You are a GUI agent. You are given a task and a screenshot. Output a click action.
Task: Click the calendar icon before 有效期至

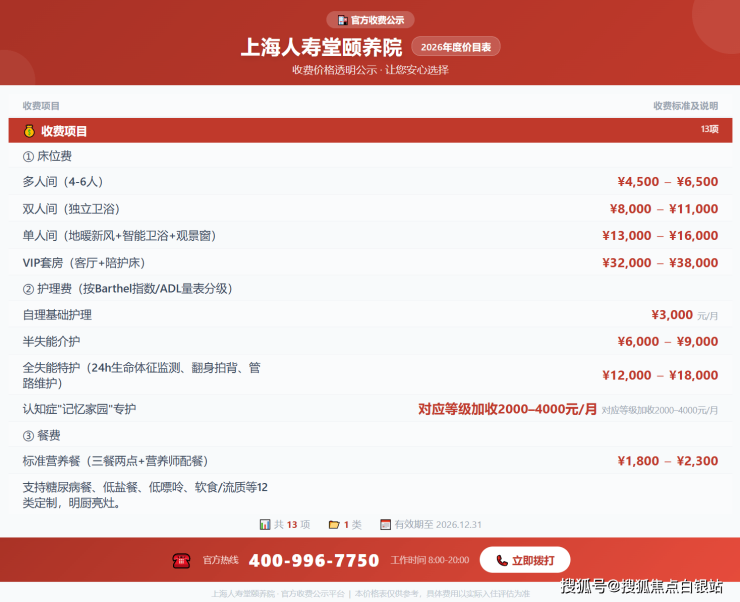386,524
